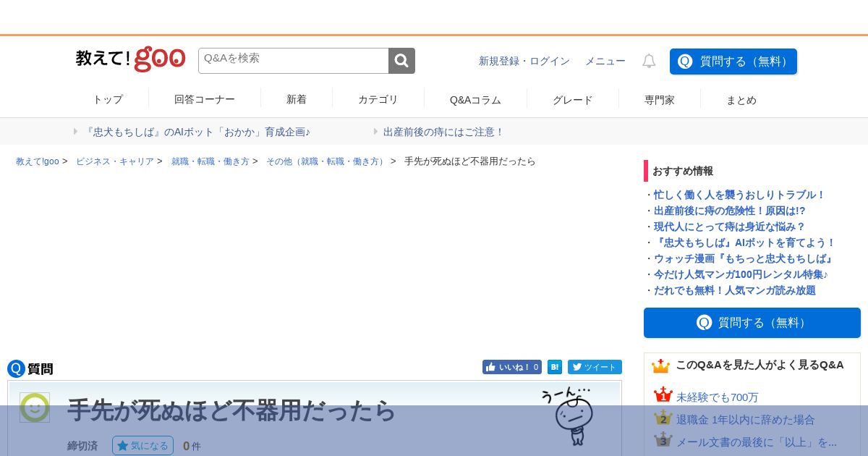Click inside the Q&Aを検索 search field

point(293,61)
